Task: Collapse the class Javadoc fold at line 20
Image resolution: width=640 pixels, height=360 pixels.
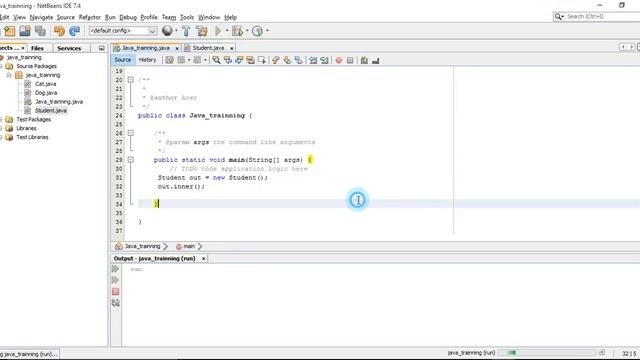Action: point(131,80)
